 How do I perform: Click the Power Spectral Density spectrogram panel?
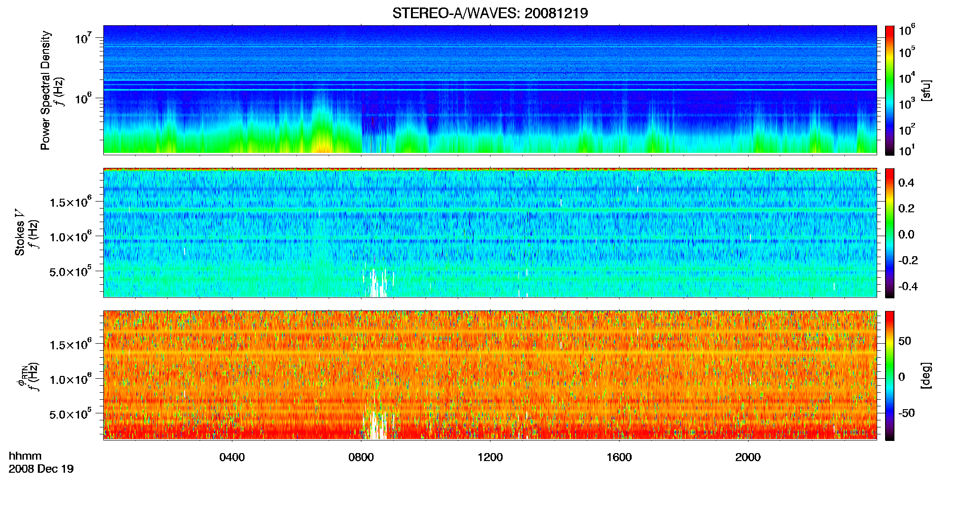point(490,89)
